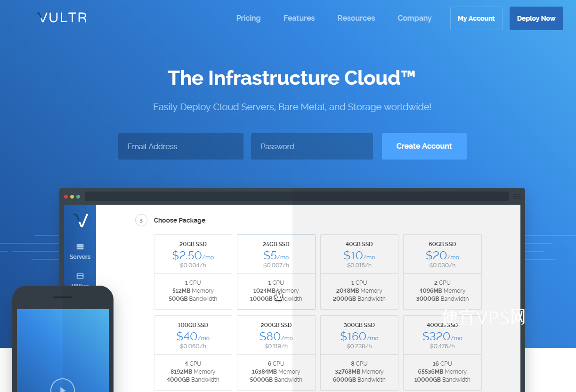Open the Pricing menu item
The height and width of the screenshot is (392, 576).
pos(248,18)
